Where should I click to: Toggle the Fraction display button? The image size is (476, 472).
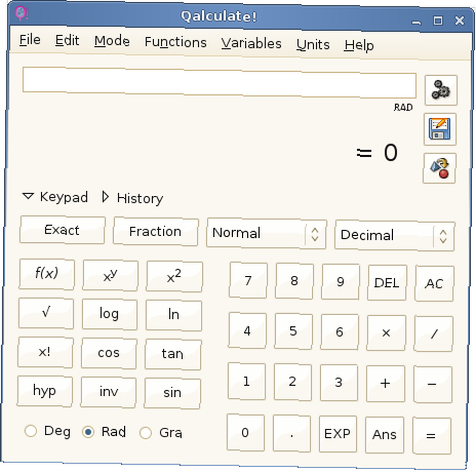coord(156,231)
